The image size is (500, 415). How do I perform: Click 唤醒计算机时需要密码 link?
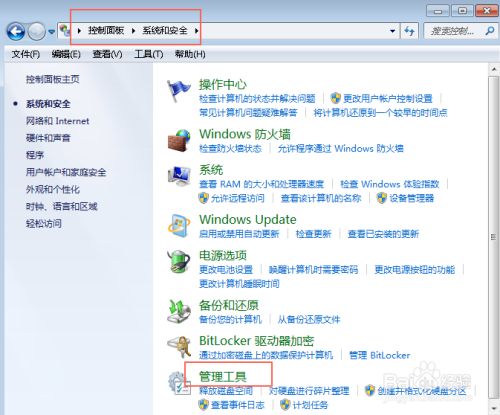313,270
